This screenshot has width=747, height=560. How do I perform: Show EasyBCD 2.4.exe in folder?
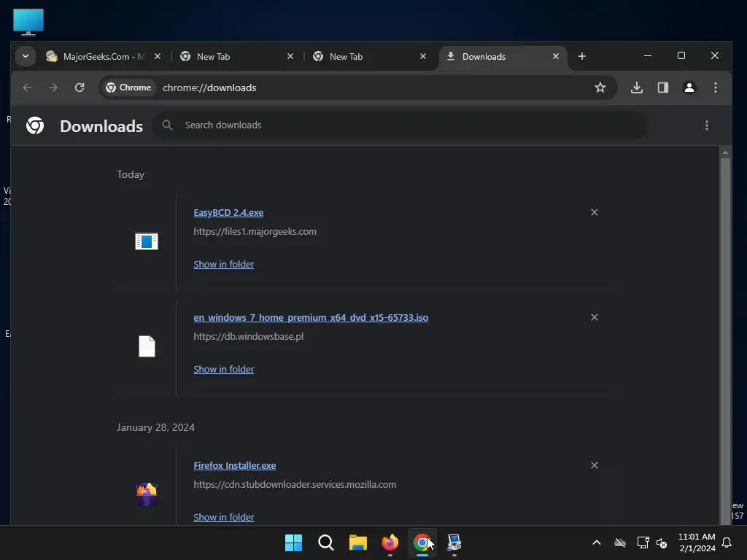(x=223, y=264)
